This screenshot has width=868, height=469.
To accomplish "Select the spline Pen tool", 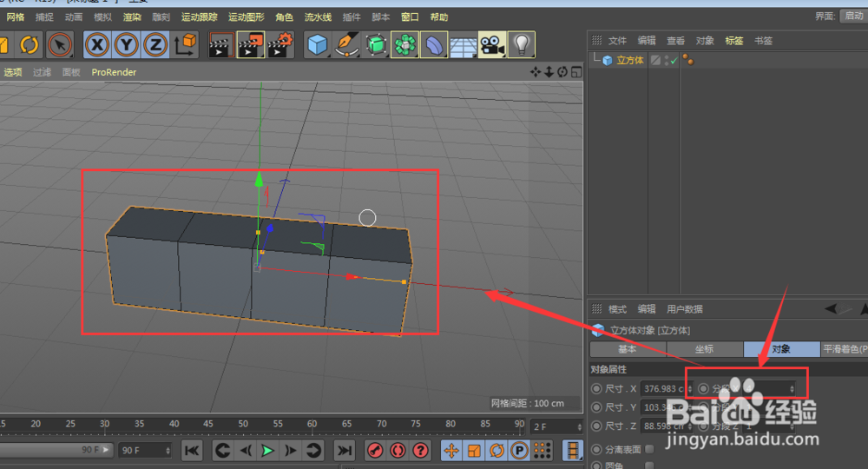I will click(346, 45).
